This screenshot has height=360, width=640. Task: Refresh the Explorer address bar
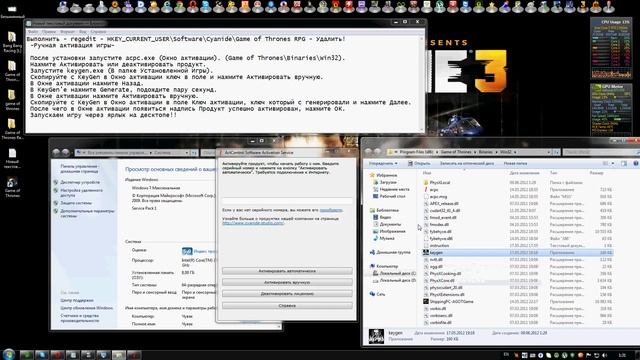[556, 152]
